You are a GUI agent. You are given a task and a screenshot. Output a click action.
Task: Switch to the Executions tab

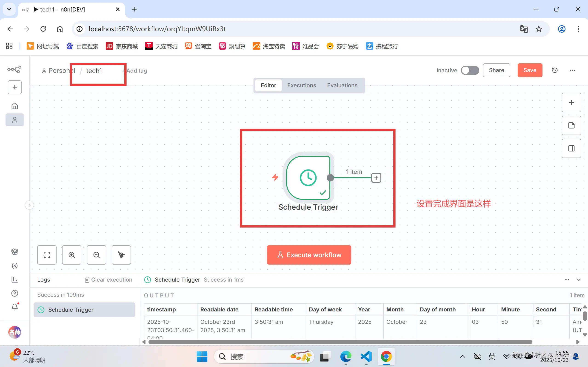pyautogui.click(x=301, y=85)
